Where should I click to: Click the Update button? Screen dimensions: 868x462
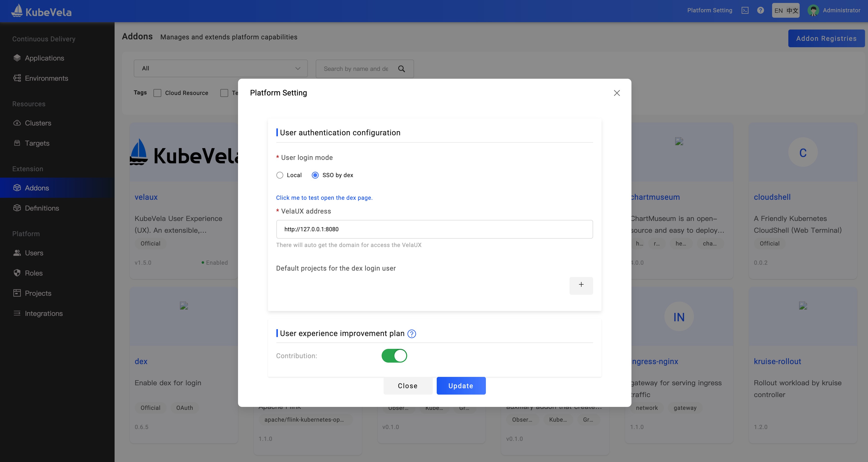pyautogui.click(x=461, y=386)
